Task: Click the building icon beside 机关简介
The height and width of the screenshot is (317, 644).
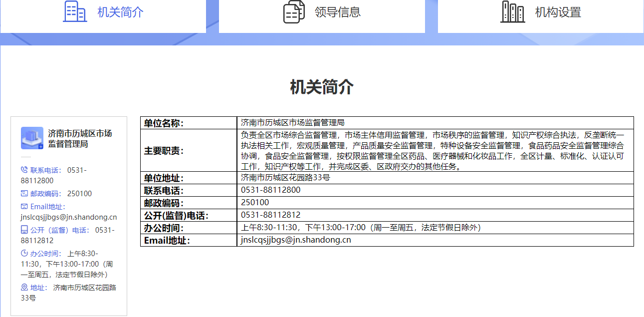Action: pos(75,11)
